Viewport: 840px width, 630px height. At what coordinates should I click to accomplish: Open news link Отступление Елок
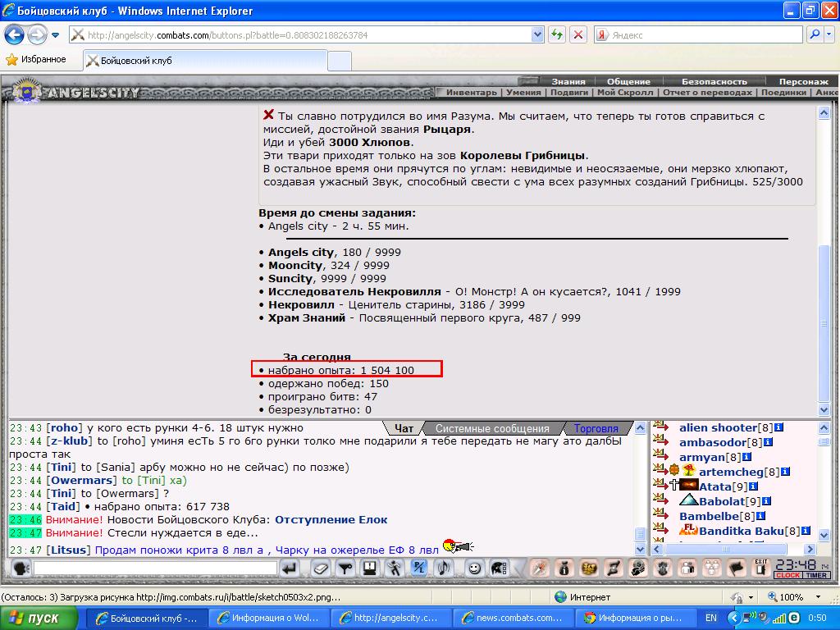[331, 519]
